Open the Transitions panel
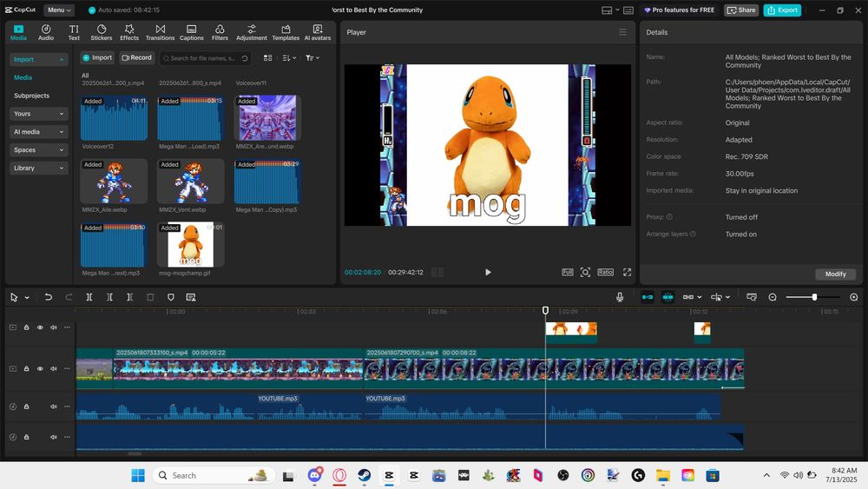Screen dimensions: 868x489 [x=160, y=32]
